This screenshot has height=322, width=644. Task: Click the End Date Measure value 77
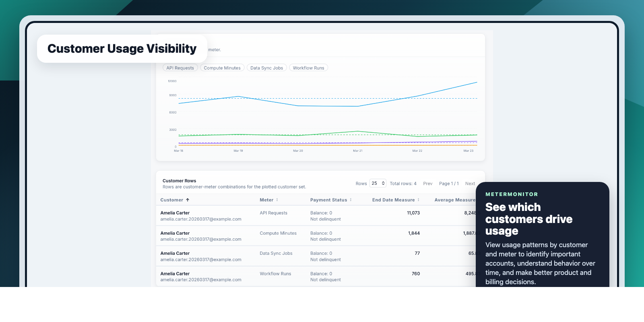click(x=417, y=254)
